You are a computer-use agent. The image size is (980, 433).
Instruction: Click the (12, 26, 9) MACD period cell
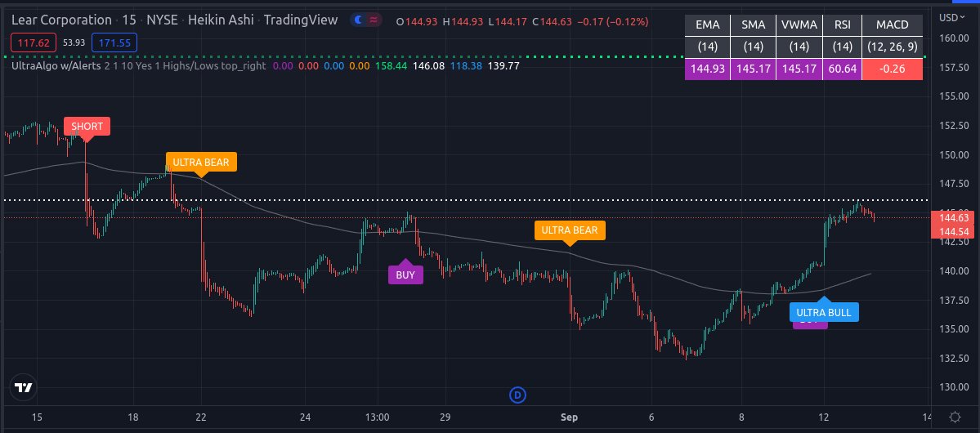(x=893, y=47)
